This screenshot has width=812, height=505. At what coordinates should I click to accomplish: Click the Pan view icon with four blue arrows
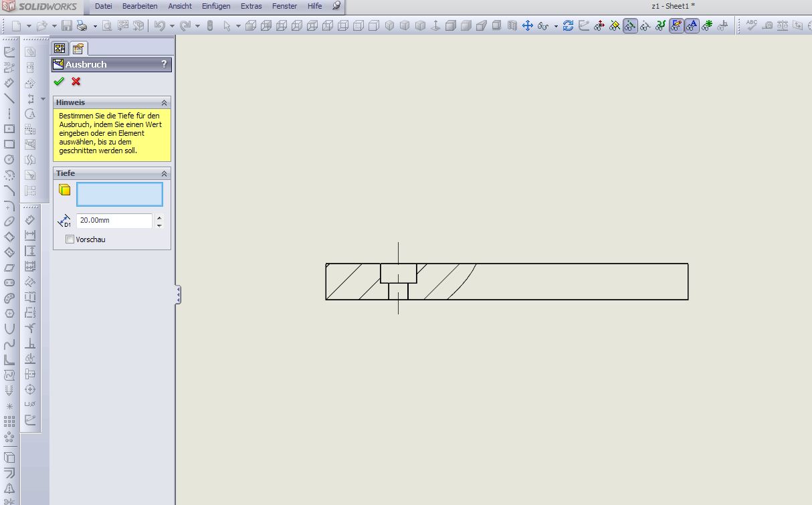(x=527, y=26)
